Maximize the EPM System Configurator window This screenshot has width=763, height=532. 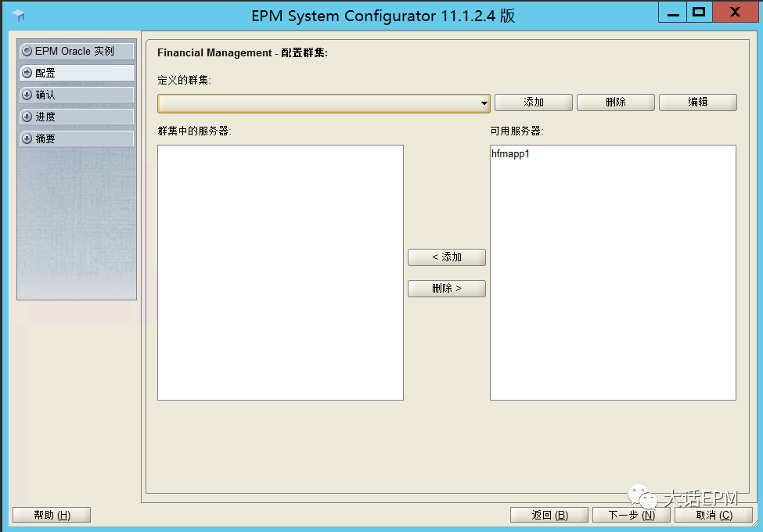tap(700, 13)
